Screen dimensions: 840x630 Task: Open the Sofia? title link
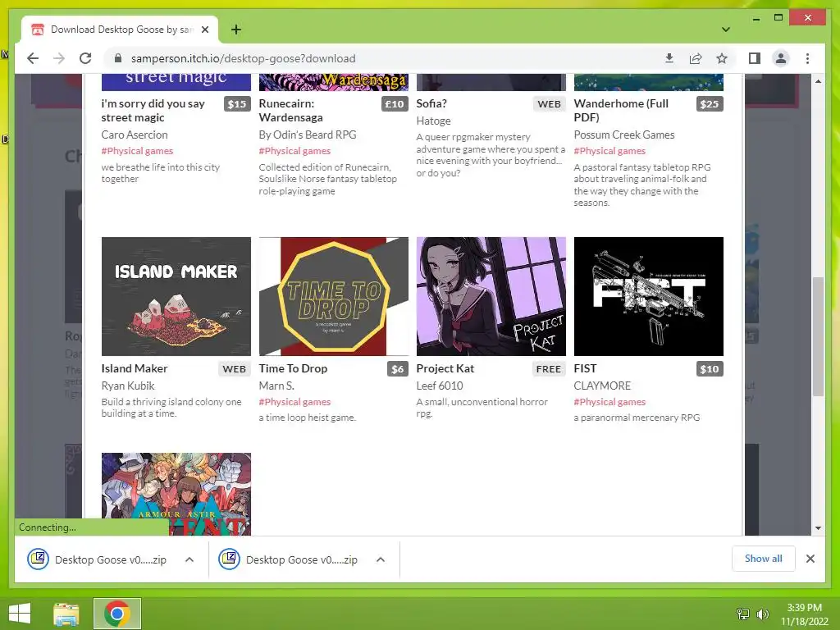431,103
